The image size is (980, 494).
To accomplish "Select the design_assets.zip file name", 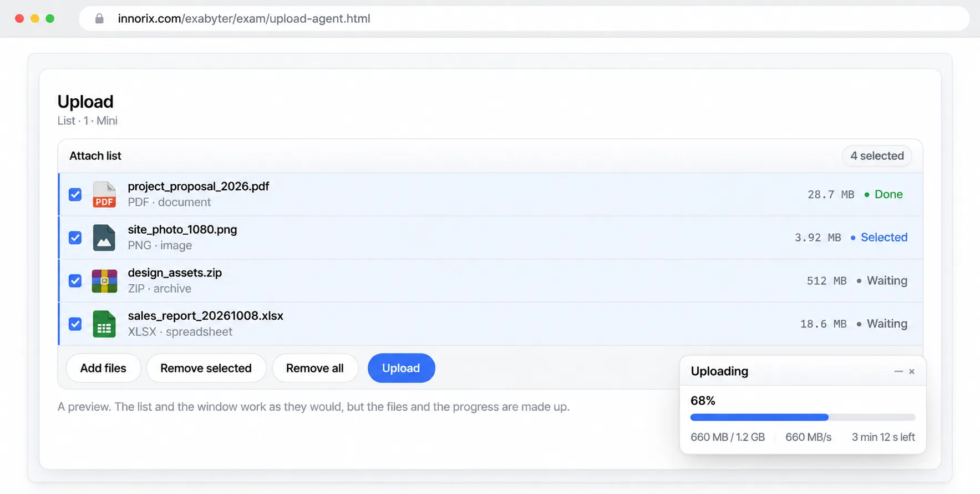I will point(175,273).
